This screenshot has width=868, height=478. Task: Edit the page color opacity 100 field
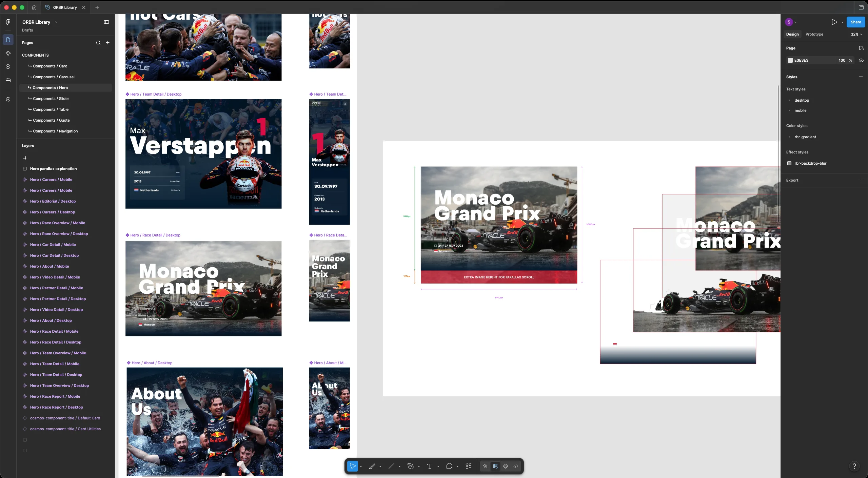[842, 60]
